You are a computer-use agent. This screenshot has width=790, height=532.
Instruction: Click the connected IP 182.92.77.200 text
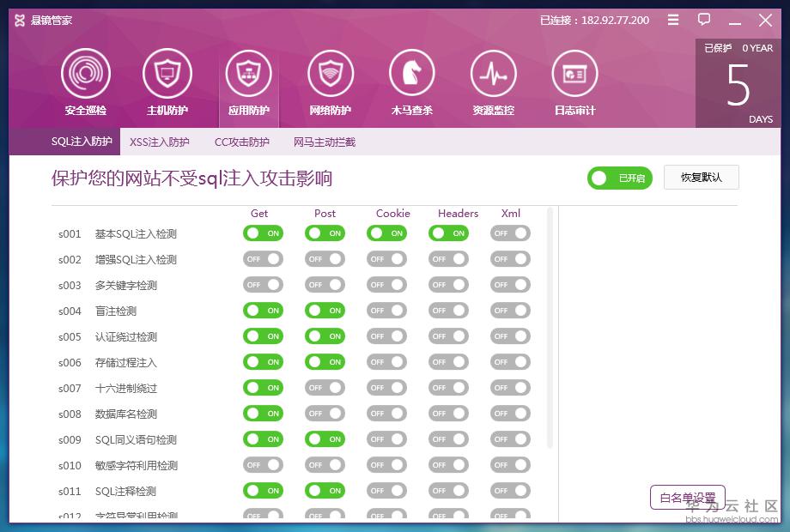click(x=615, y=21)
